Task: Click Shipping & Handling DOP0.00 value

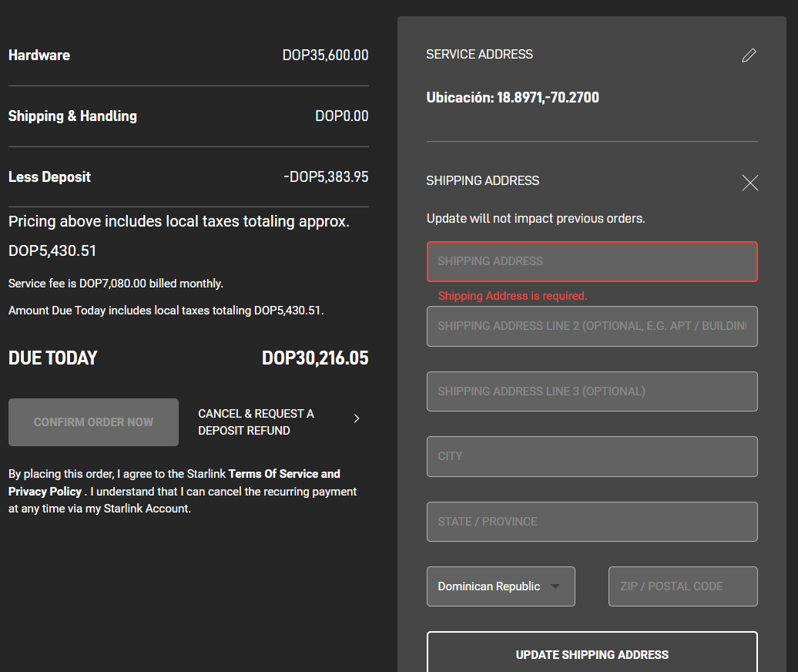Action: click(341, 116)
